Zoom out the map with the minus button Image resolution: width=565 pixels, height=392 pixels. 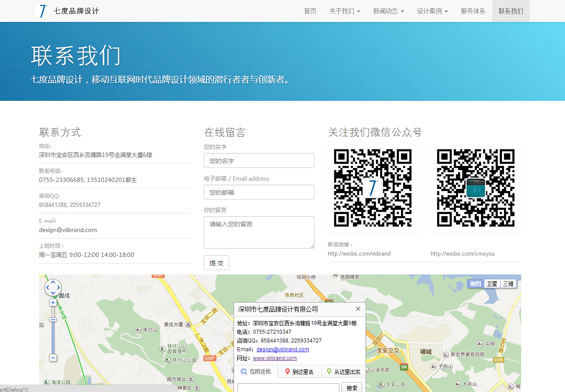53,358
